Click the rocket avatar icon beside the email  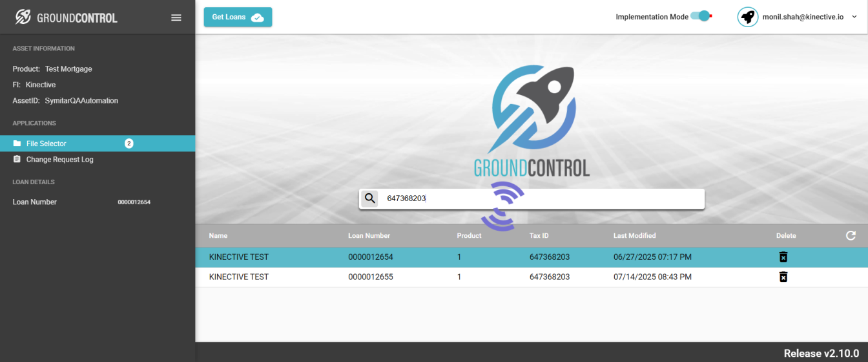pyautogui.click(x=748, y=17)
